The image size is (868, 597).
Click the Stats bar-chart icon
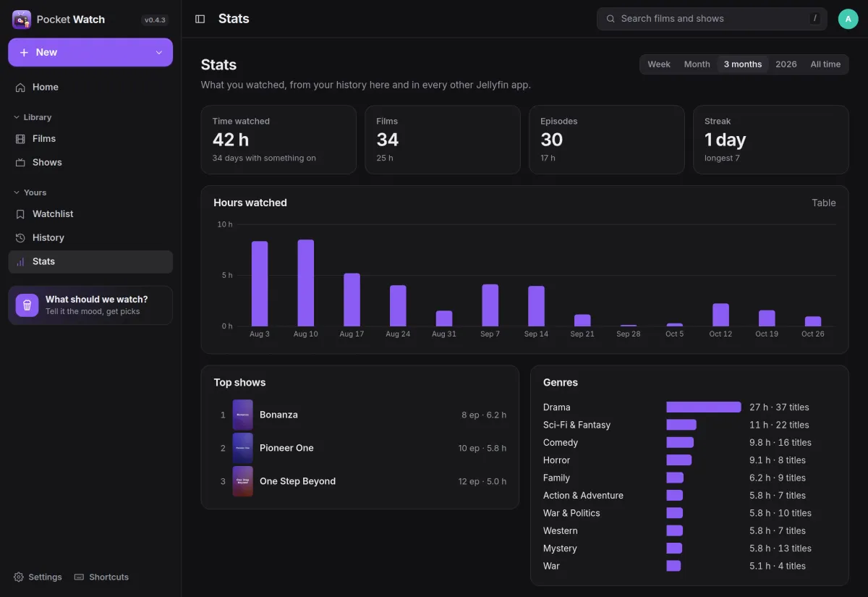pos(20,261)
